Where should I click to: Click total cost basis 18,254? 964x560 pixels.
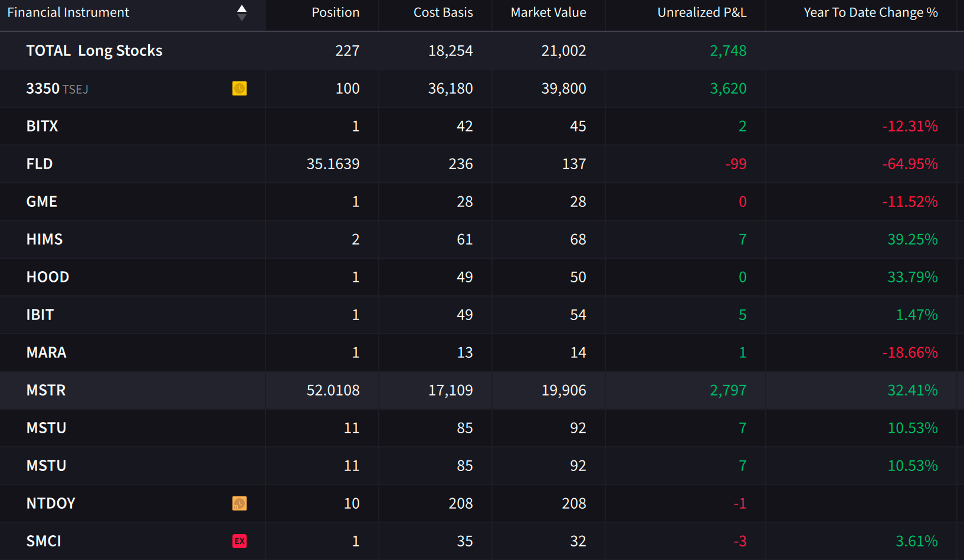pyautogui.click(x=451, y=51)
